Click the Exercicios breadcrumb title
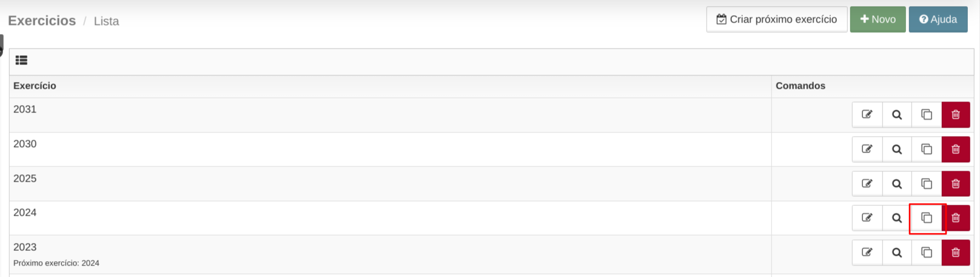 [x=42, y=21]
